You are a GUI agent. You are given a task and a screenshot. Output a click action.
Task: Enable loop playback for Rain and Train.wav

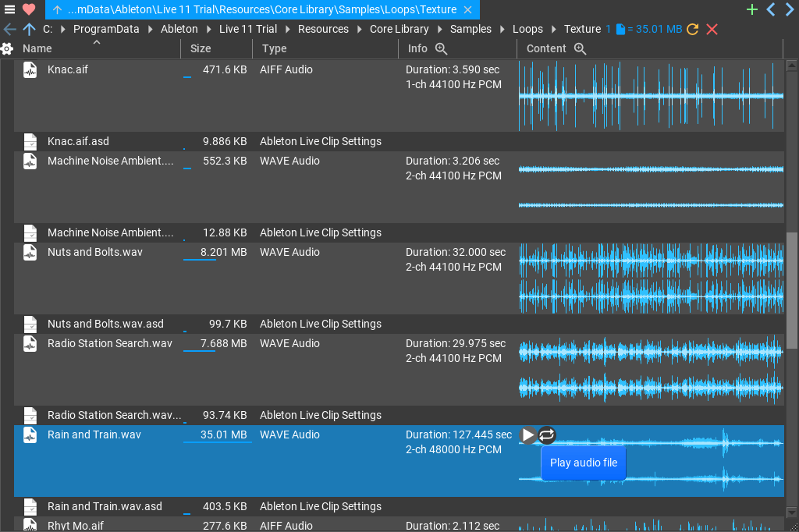point(547,436)
